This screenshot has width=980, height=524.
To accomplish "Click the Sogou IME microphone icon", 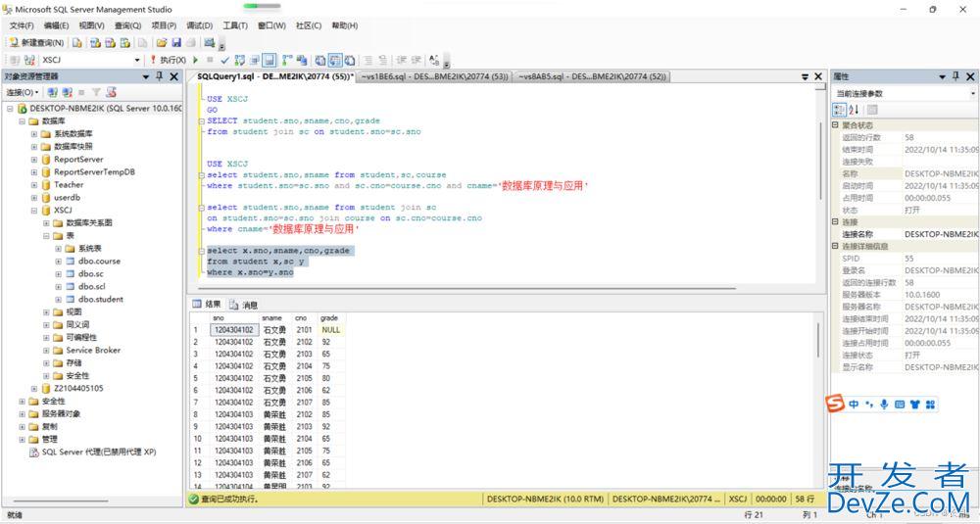I will tap(884, 405).
